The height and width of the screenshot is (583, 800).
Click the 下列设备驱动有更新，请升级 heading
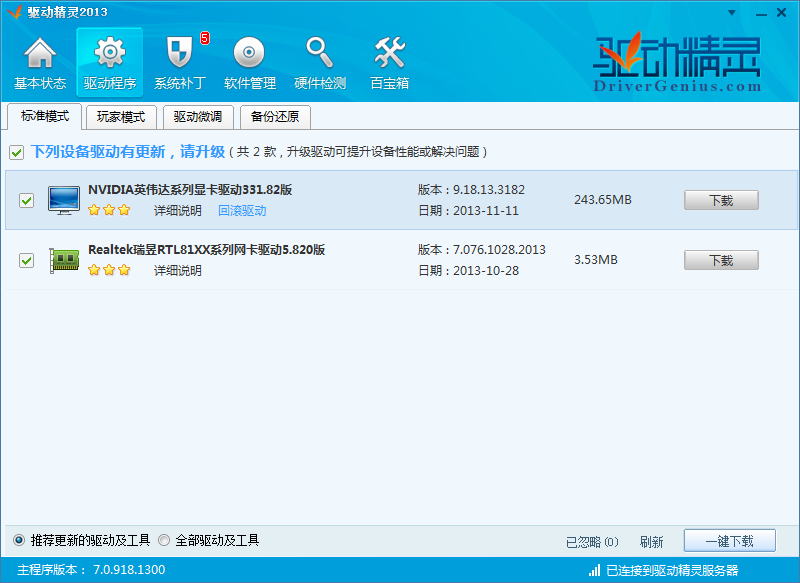pos(128,151)
